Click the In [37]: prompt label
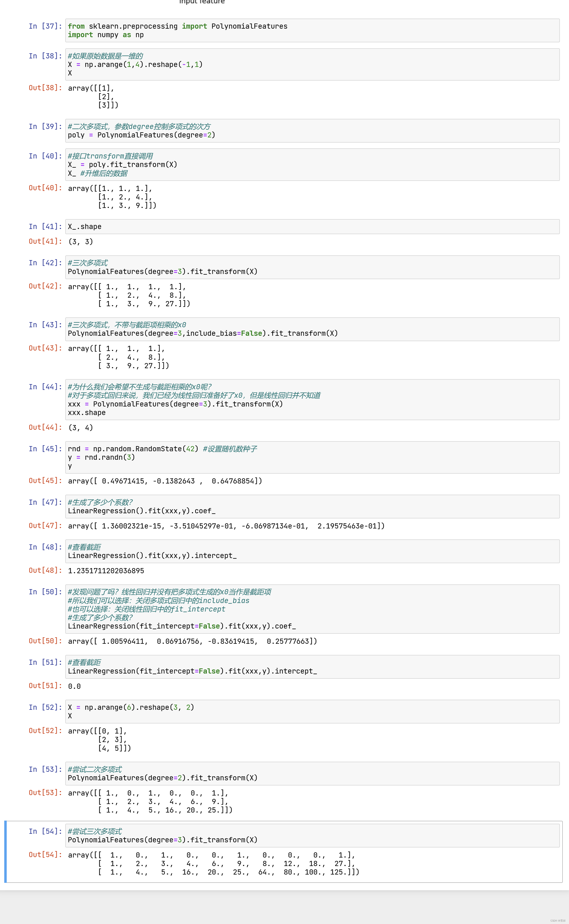 pyautogui.click(x=45, y=26)
